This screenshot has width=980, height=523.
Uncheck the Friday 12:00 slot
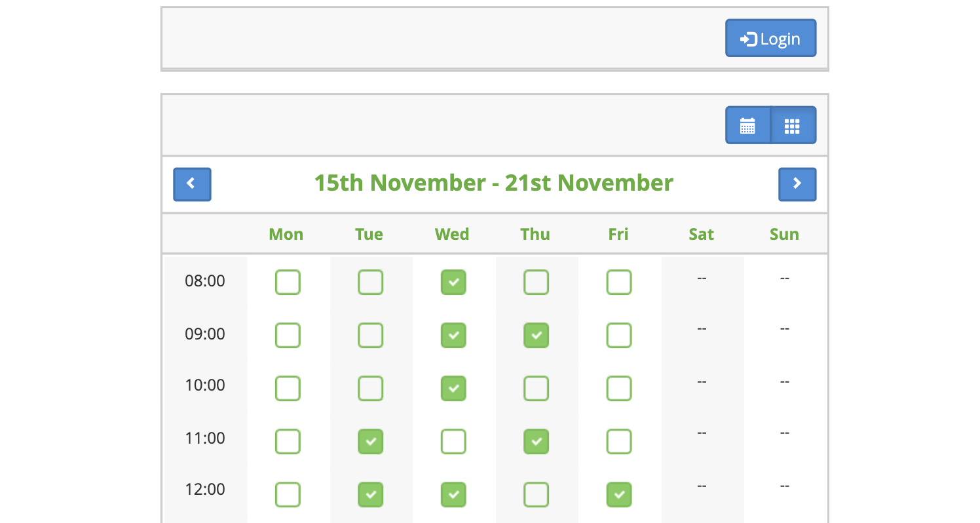click(x=619, y=495)
